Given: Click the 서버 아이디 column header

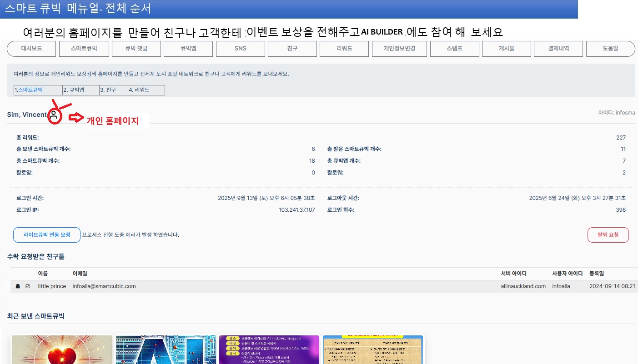Looking at the screenshot, I should click(513, 274).
